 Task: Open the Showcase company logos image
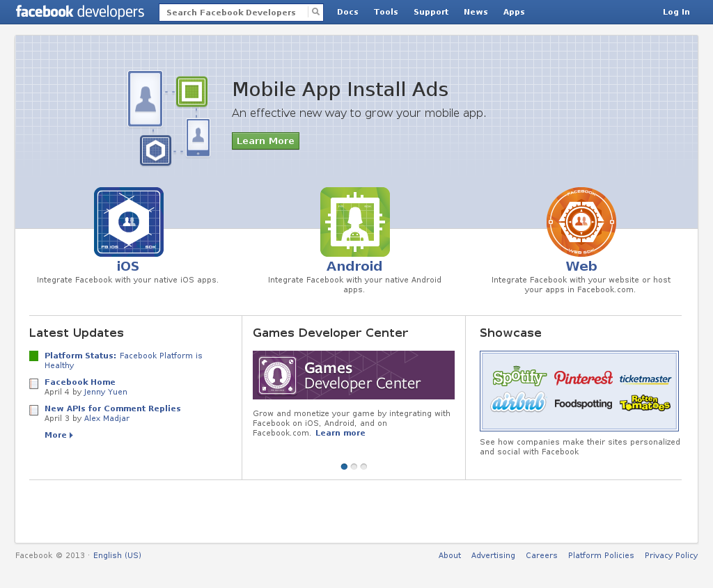pyautogui.click(x=579, y=390)
